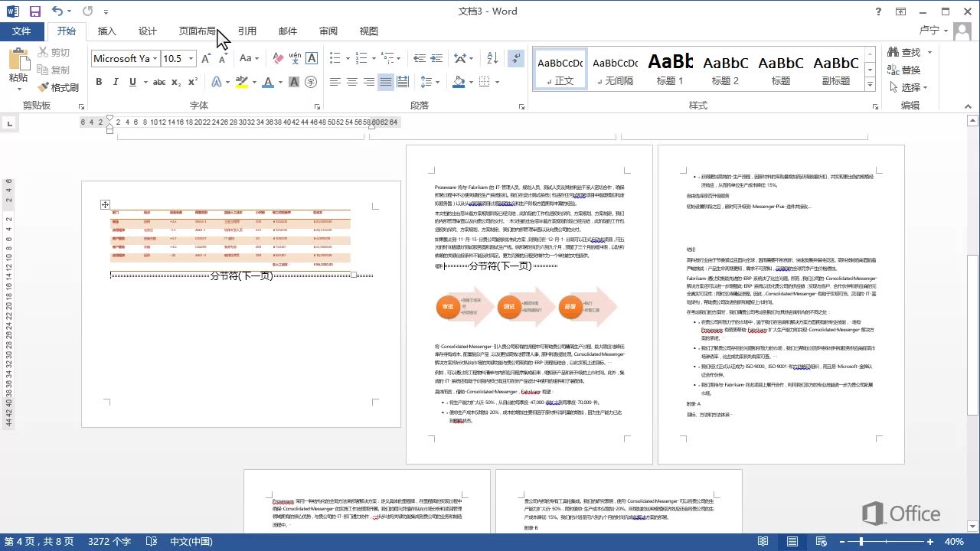Screen dimensions: 980x551
Task: Click the vertical scrollbar thumb
Action: coord(972,335)
